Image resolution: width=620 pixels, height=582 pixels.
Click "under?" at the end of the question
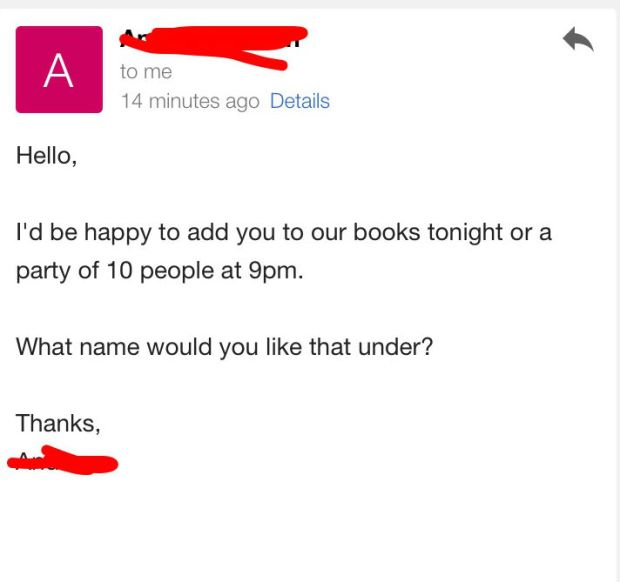point(402,347)
